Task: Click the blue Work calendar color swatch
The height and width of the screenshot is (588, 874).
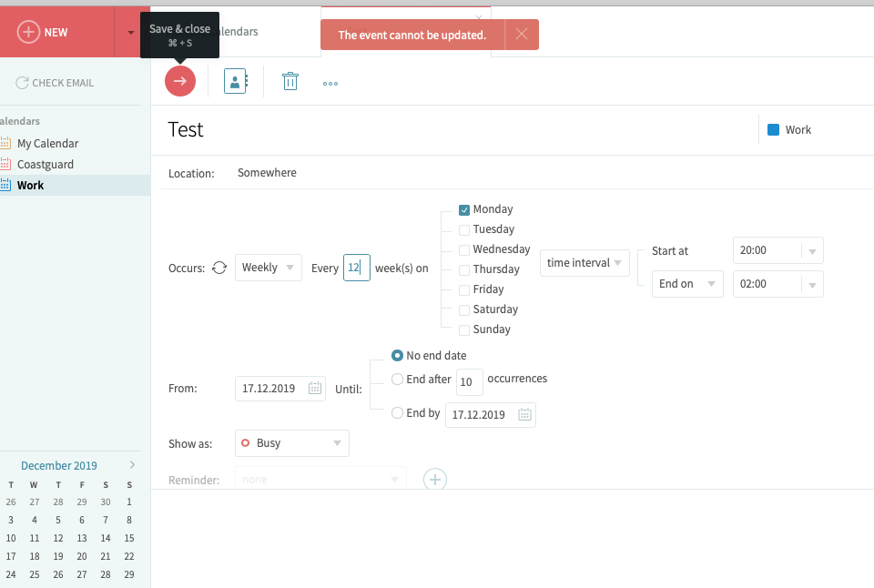Action: tap(773, 130)
